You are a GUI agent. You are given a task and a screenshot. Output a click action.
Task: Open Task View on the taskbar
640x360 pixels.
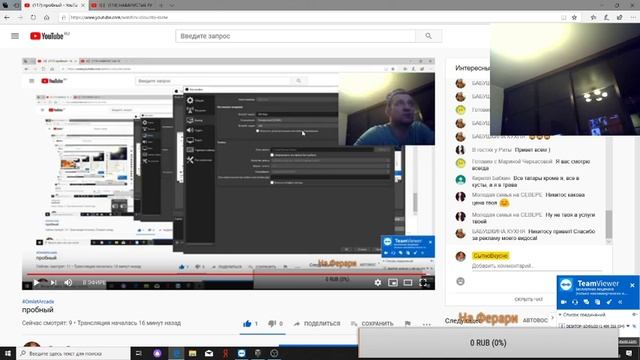(138, 353)
